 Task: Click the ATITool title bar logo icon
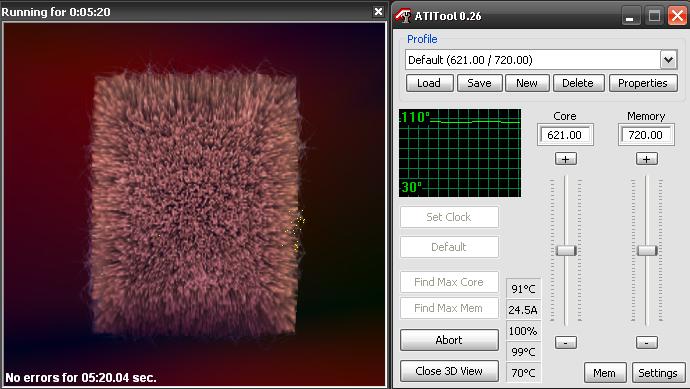(x=403, y=16)
